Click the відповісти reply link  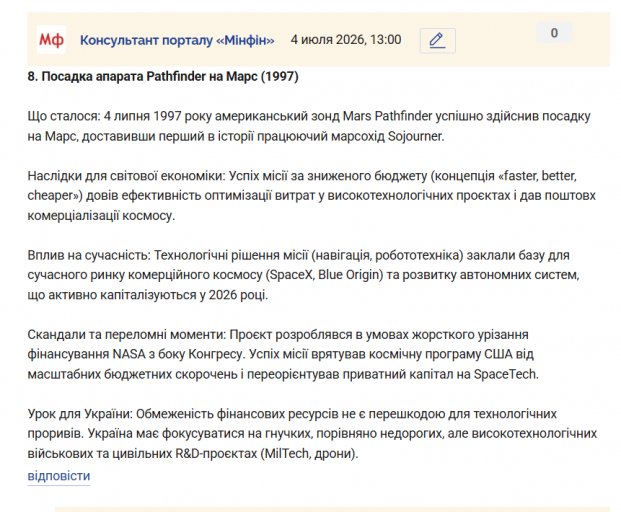59,476
